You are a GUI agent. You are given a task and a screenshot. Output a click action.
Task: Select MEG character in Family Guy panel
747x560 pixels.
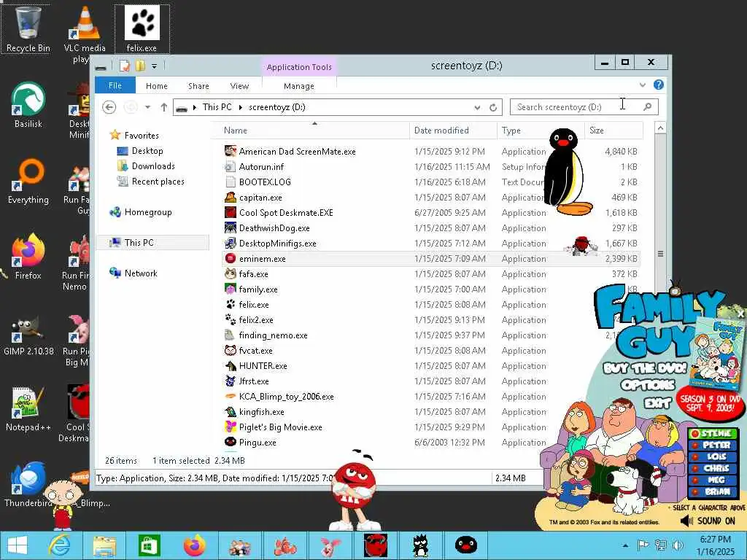(713, 480)
